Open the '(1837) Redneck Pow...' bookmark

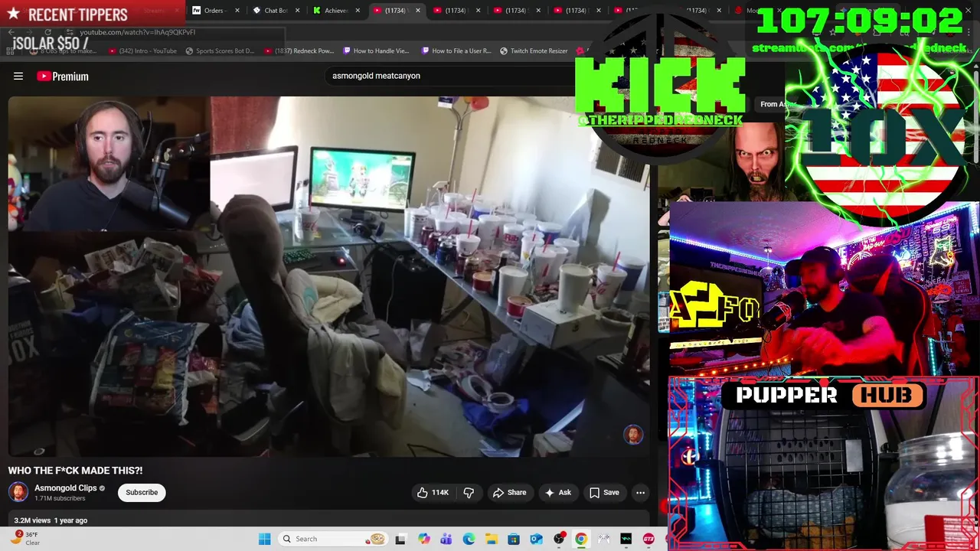click(x=299, y=51)
